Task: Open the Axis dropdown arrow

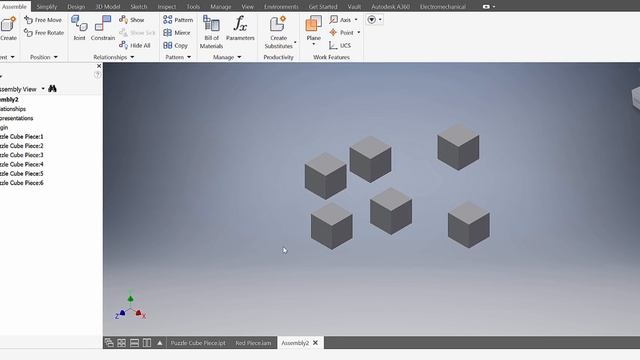Action: (356, 20)
